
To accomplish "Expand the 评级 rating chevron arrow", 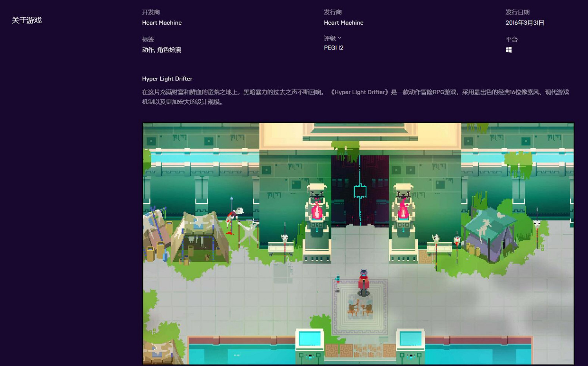I will pos(339,38).
